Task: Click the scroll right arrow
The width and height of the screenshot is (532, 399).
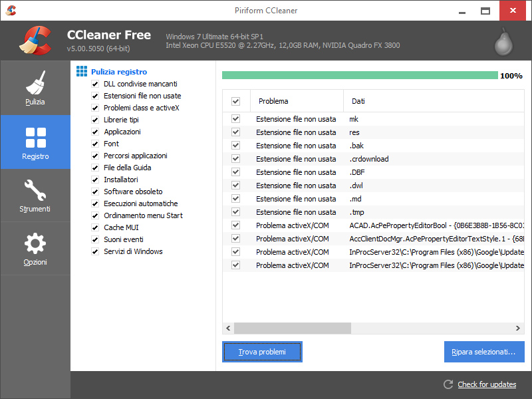Action: pos(518,328)
